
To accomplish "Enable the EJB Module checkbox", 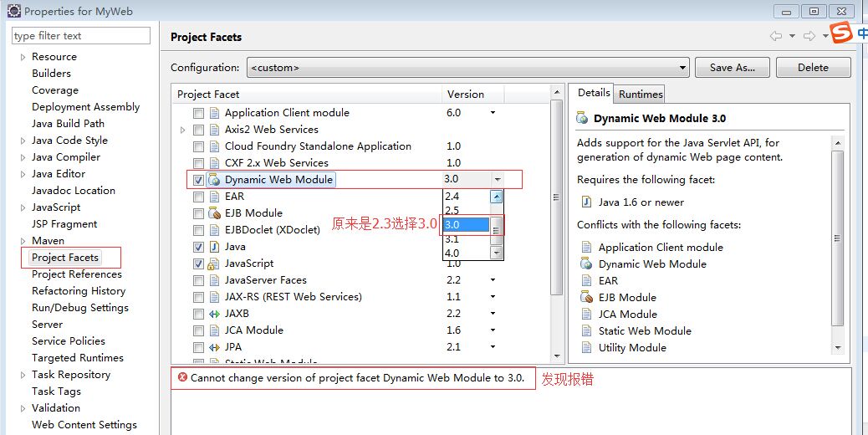I will pyautogui.click(x=198, y=213).
